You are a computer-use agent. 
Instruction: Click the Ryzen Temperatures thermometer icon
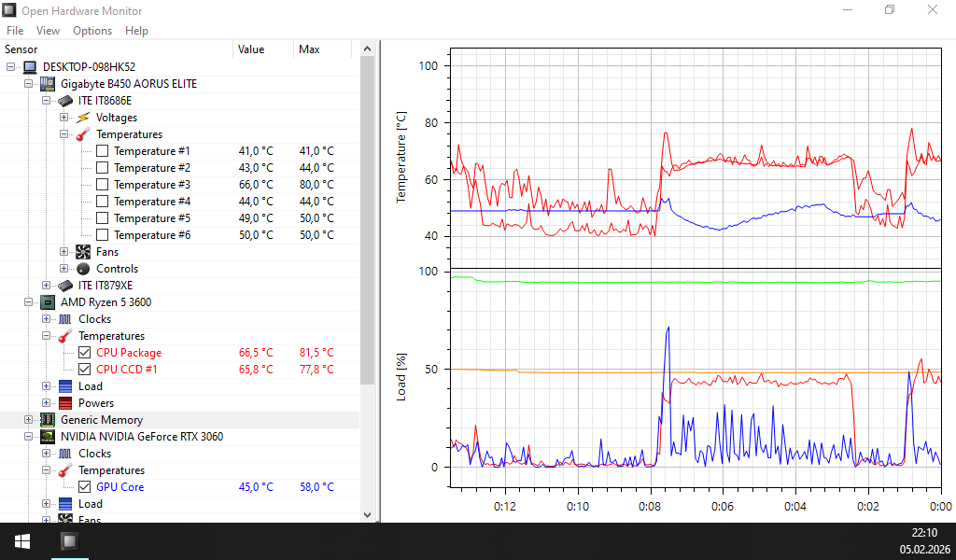click(x=65, y=336)
